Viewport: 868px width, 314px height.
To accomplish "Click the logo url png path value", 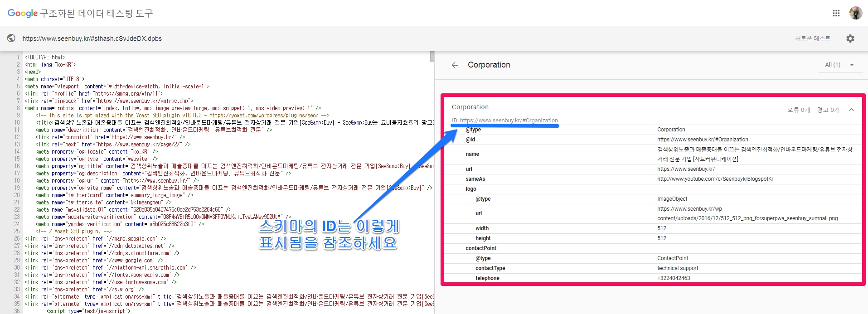I will coord(747,213).
